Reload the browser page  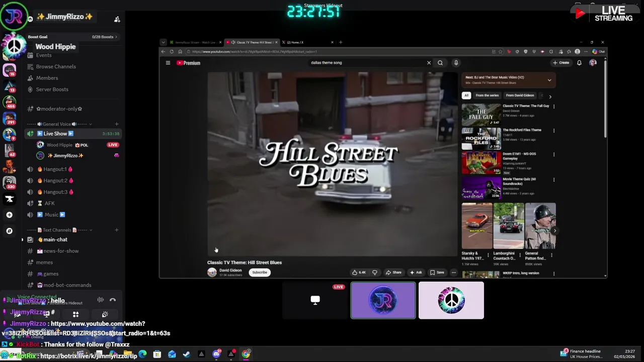pos(172,51)
